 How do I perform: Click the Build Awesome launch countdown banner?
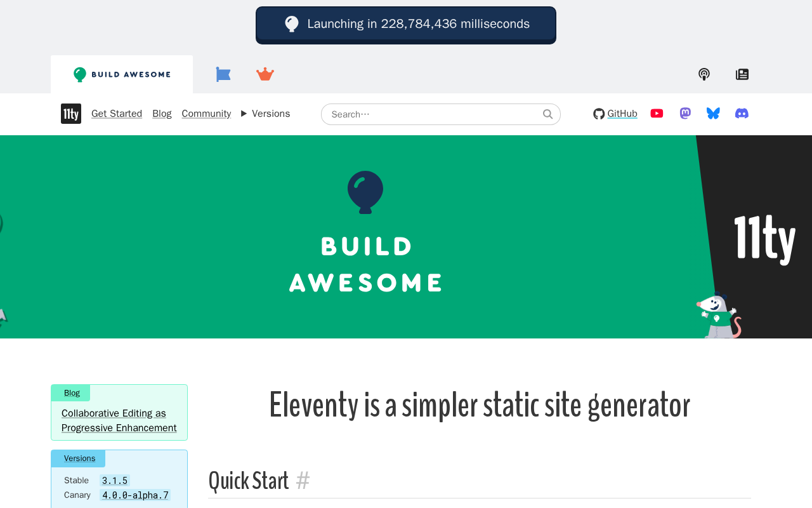click(x=406, y=25)
